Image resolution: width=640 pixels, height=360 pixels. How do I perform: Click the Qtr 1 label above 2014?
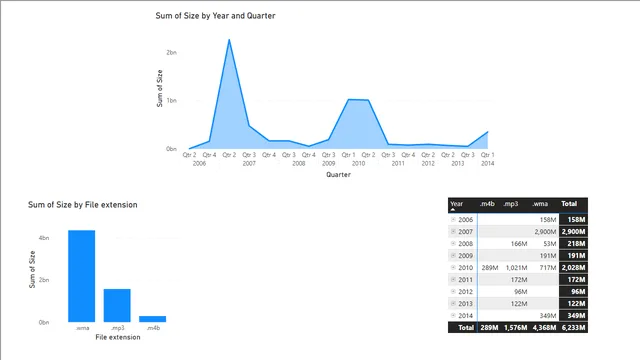[x=487, y=155]
